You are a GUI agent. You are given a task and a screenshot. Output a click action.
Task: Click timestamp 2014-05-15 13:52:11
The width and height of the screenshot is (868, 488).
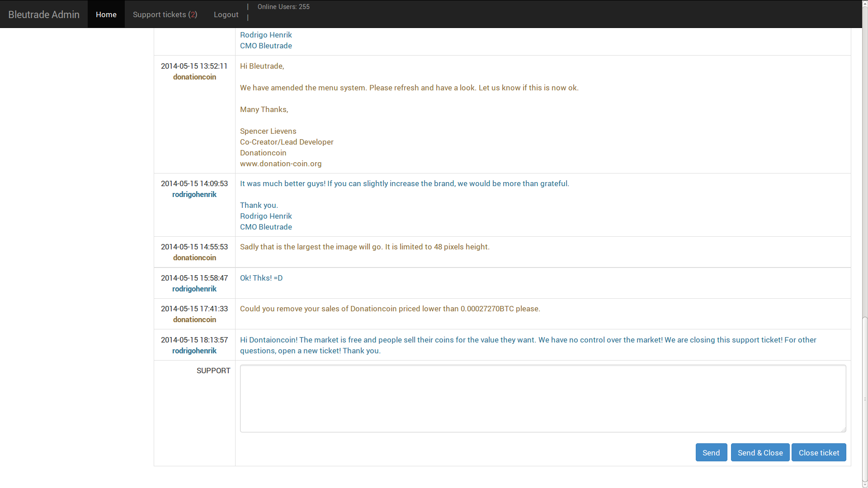[194, 66]
